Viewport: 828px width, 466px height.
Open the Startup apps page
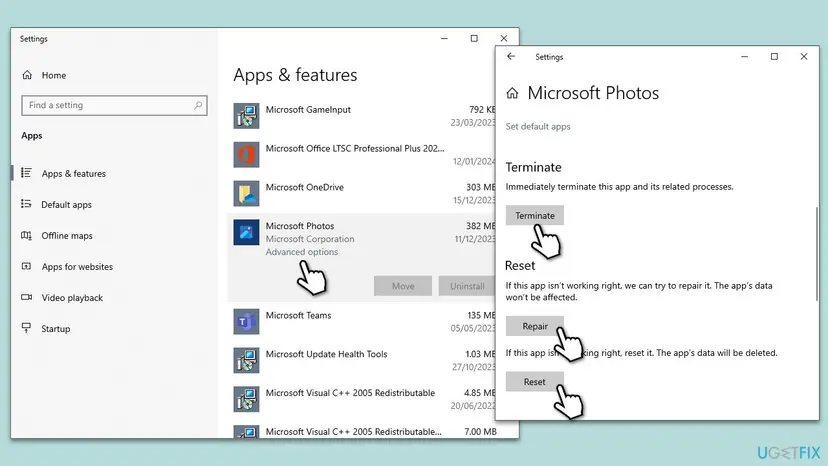(55, 329)
